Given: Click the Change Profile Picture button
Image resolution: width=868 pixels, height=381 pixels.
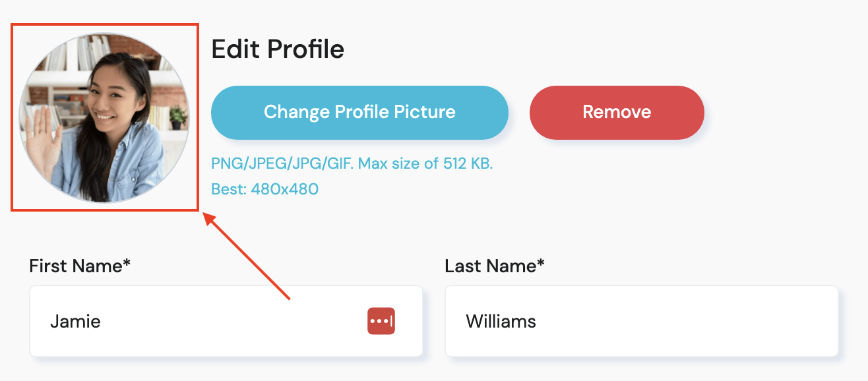Looking at the screenshot, I should pos(359,112).
